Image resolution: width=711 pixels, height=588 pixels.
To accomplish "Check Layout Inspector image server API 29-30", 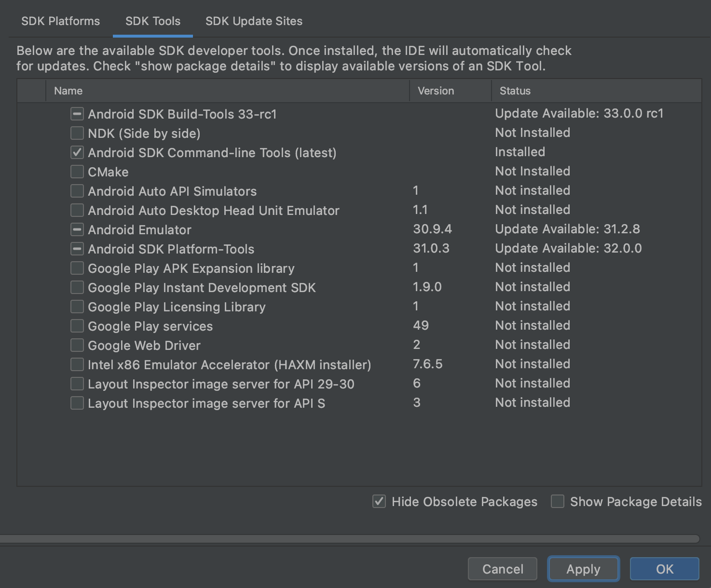I will [x=77, y=384].
